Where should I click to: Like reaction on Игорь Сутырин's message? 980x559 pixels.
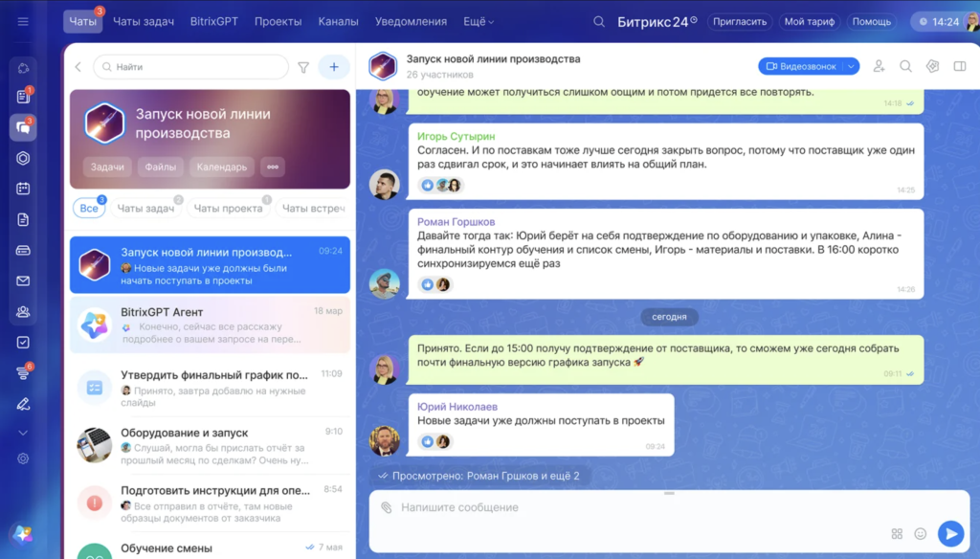click(427, 185)
